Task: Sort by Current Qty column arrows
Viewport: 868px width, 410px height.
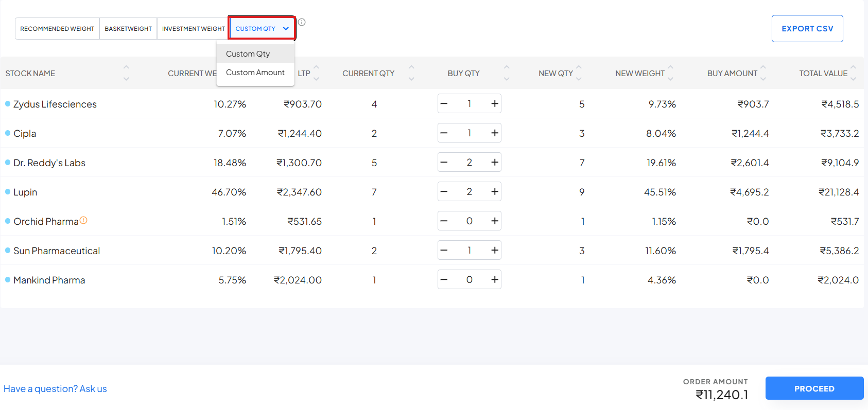Action: click(x=411, y=73)
